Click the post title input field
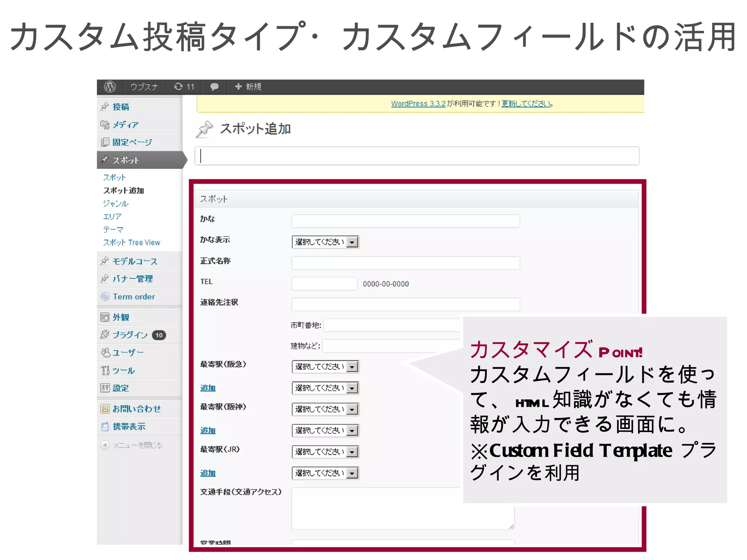Viewport: 747px width, 560px height. point(417,156)
